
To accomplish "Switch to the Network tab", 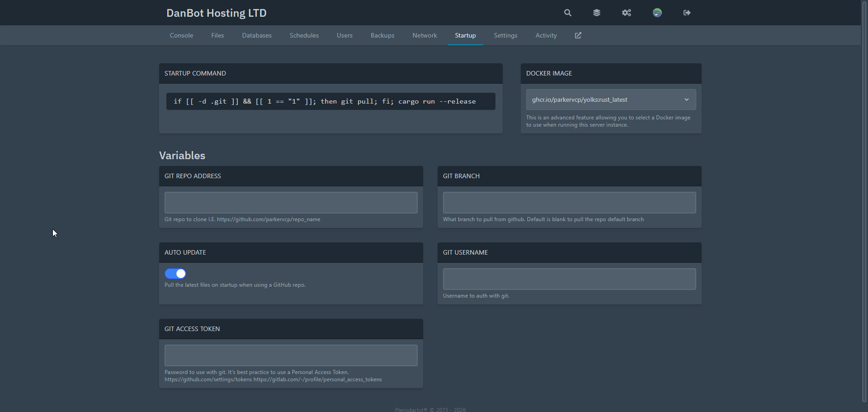I will [x=425, y=35].
